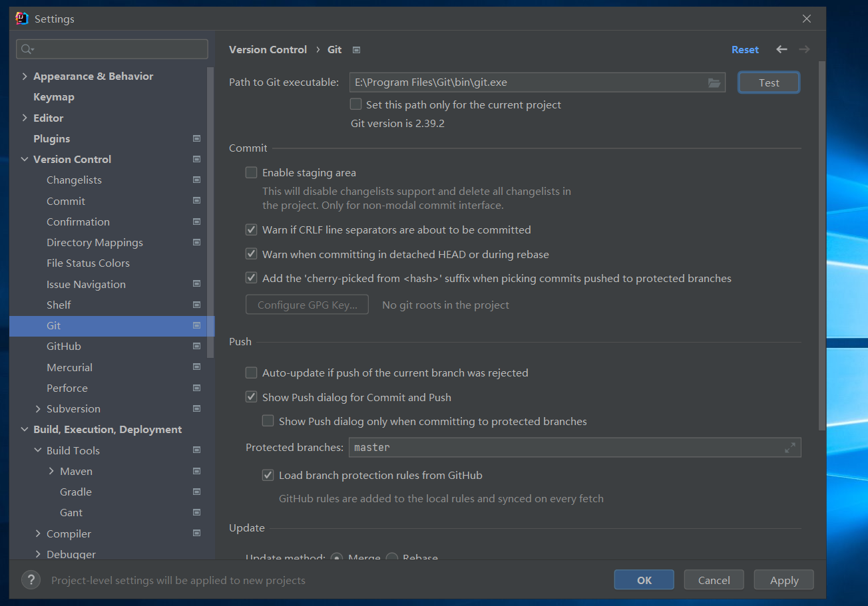Expand the Appearance & Behavior section
Image resolution: width=868 pixels, height=606 pixels.
pyautogui.click(x=25, y=76)
